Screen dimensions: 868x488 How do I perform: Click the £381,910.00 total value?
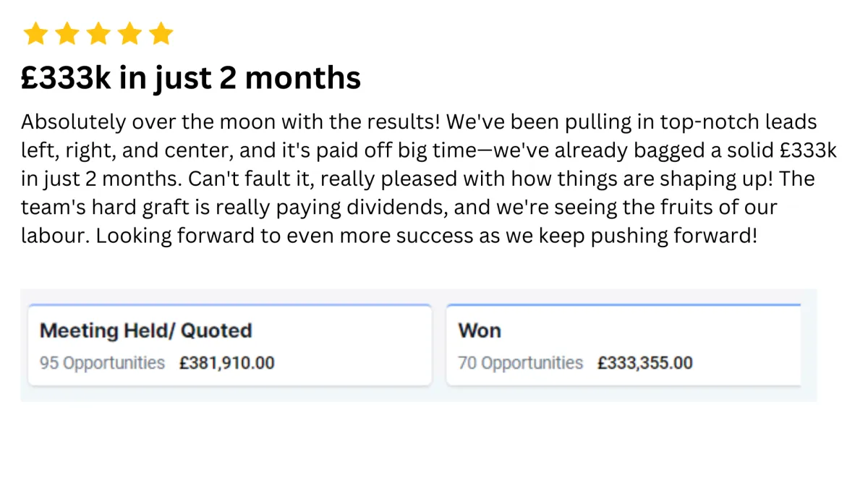(227, 363)
